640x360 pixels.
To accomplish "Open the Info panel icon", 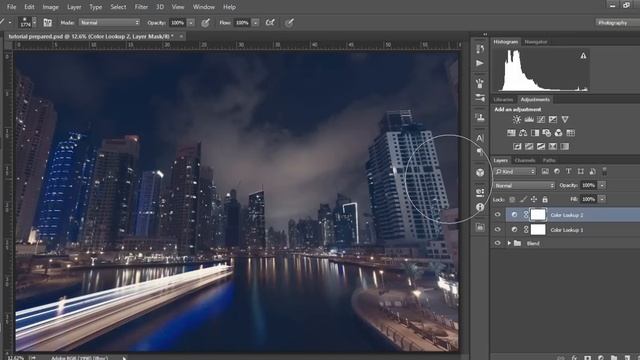I will (480, 207).
